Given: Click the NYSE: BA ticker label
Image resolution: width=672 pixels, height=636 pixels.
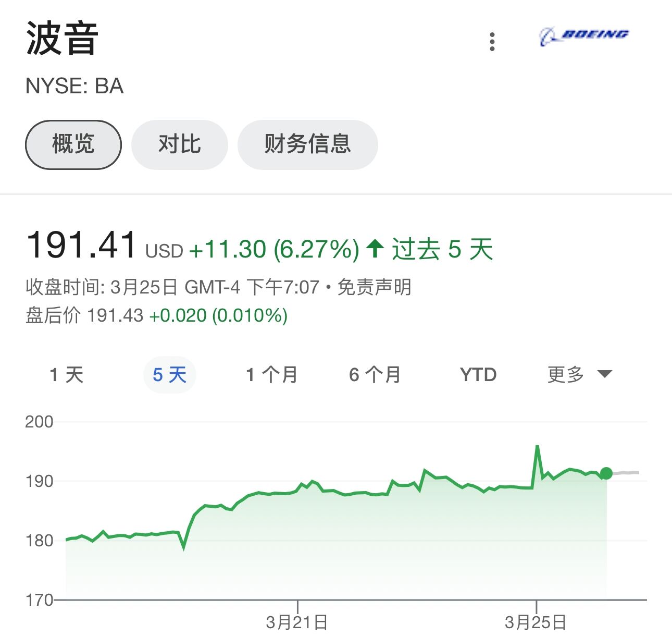Looking at the screenshot, I should [75, 87].
